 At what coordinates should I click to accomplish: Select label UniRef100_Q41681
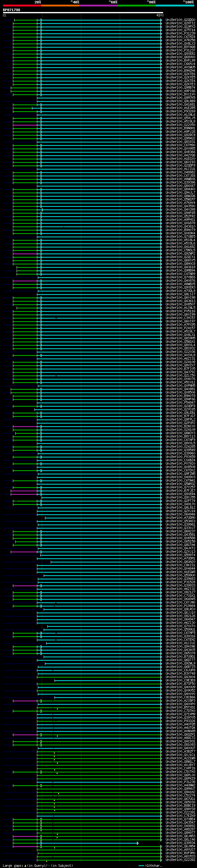(180, 104)
